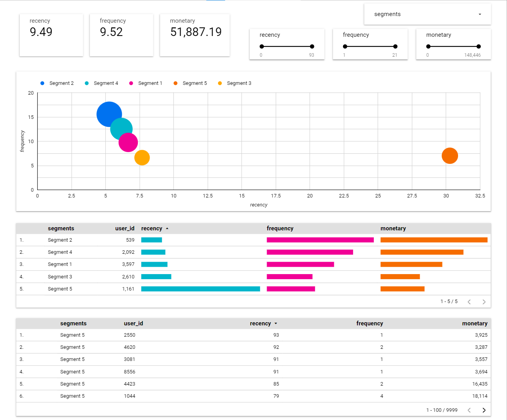Image resolution: width=507 pixels, height=420 pixels.
Task: Go to next page of detail table
Action: 484,410
